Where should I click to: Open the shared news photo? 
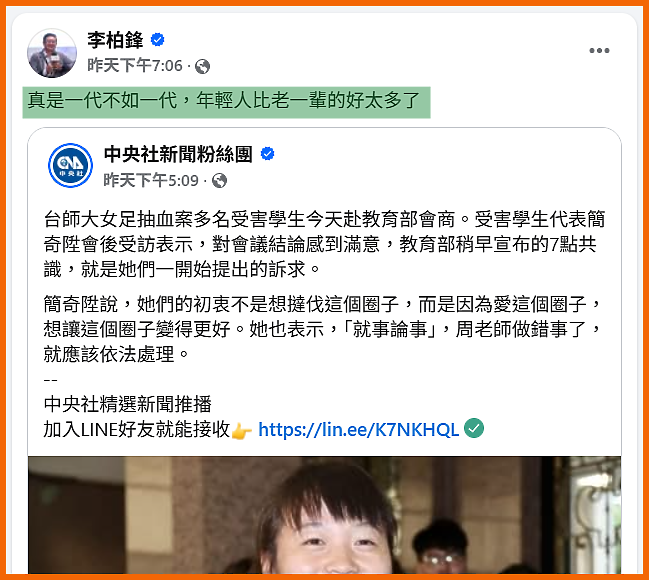click(x=324, y=515)
